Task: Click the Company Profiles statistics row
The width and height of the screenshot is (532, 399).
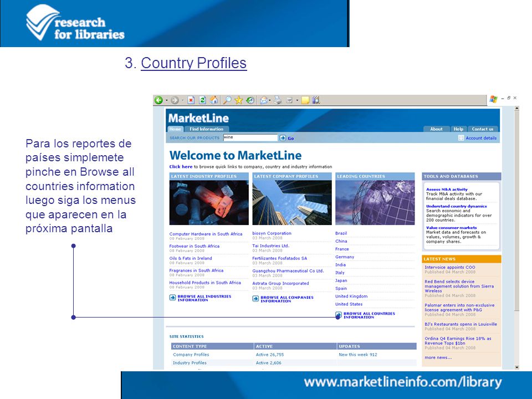Action: [x=294, y=355]
